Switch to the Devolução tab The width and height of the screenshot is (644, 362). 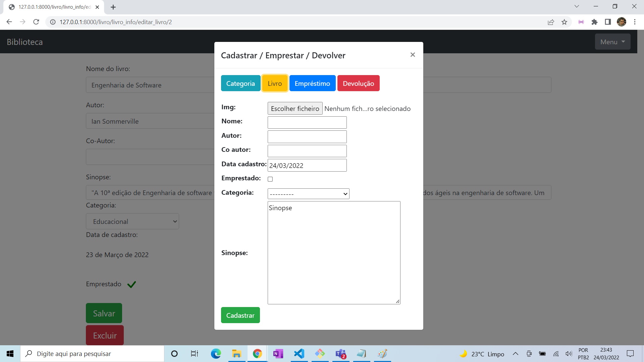[358, 83]
